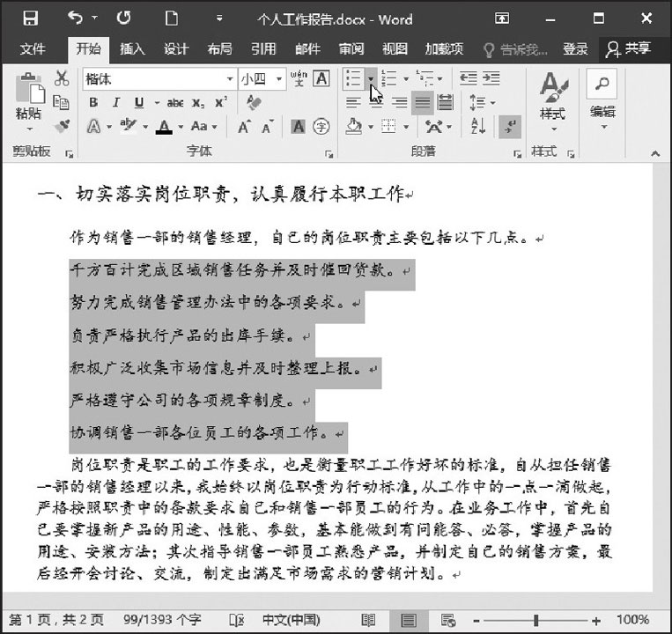Open the Find magnifier icon
The height and width of the screenshot is (634, 672).
tap(602, 84)
